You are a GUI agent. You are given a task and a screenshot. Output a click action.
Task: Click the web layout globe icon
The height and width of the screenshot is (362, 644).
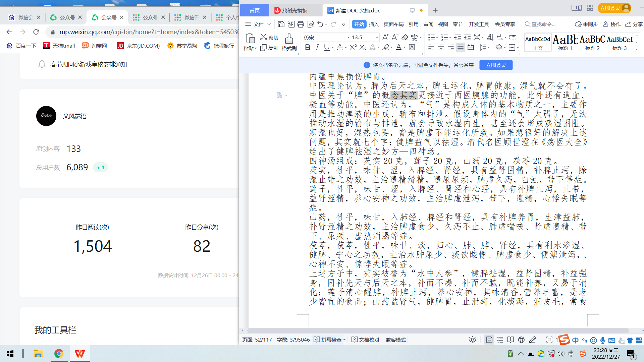(x=521, y=340)
